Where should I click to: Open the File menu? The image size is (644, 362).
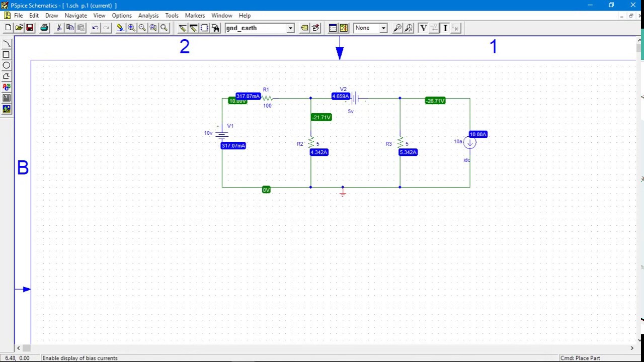tap(18, 16)
